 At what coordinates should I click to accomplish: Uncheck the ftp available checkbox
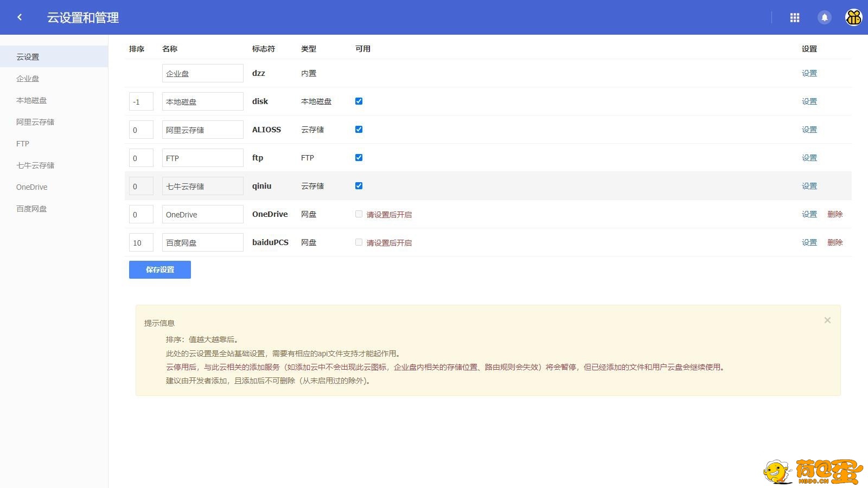pos(359,158)
